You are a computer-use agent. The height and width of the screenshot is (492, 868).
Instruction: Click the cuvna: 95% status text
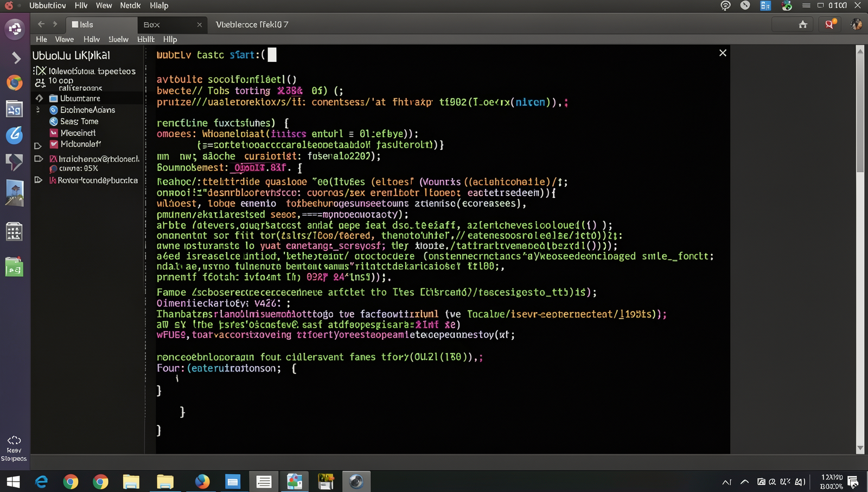79,168
